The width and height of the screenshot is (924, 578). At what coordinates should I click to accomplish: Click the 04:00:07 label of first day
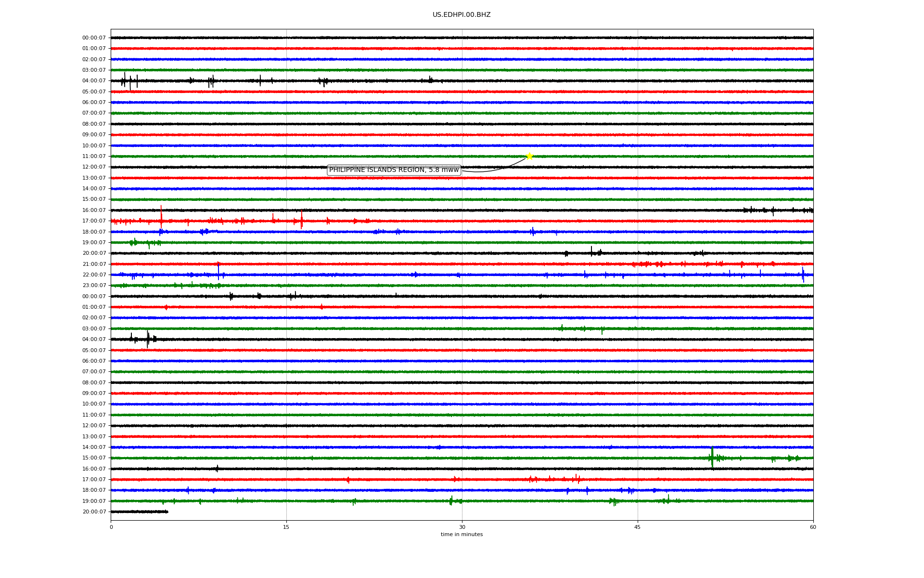point(94,81)
